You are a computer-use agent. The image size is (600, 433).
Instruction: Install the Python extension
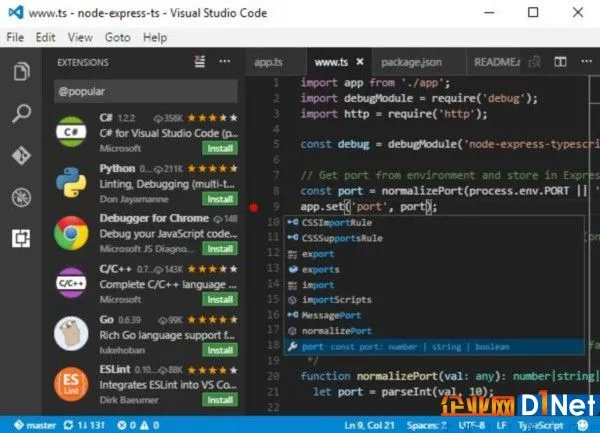click(x=220, y=199)
